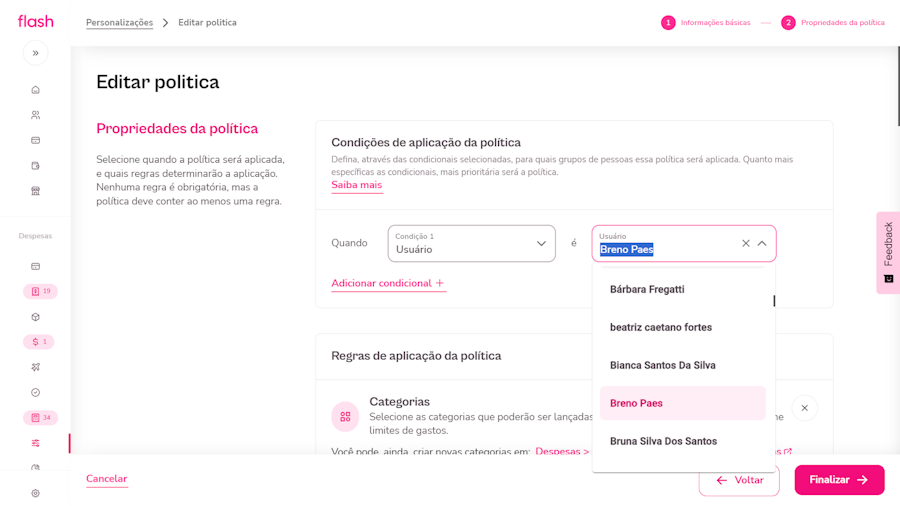The image size is (900, 506).
Task: Select beatriz caetano fortes from the list
Action: coord(682,327)
